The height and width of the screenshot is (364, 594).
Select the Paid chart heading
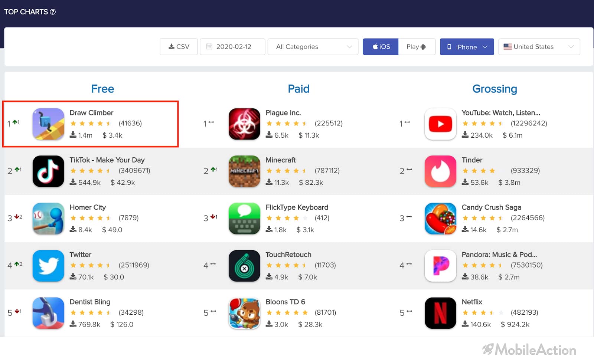pyautogui.click(x=298, y=89)
